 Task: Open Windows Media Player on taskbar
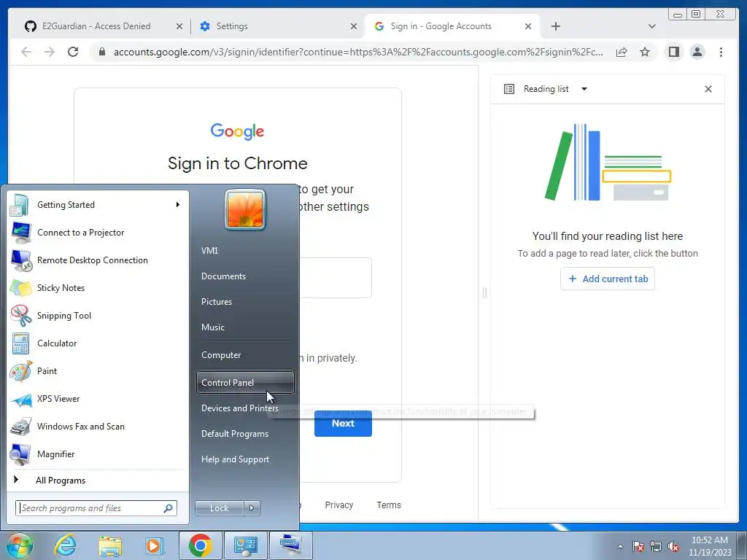[x=155, y=545]
